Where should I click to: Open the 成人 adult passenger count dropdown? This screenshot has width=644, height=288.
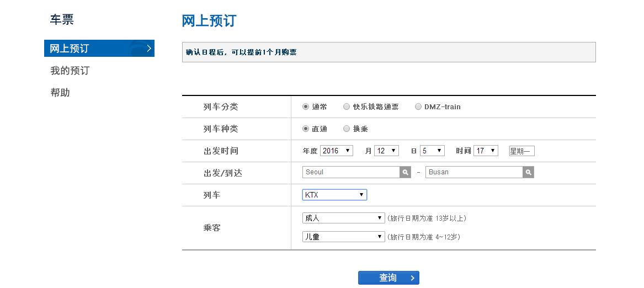point(343,218)
